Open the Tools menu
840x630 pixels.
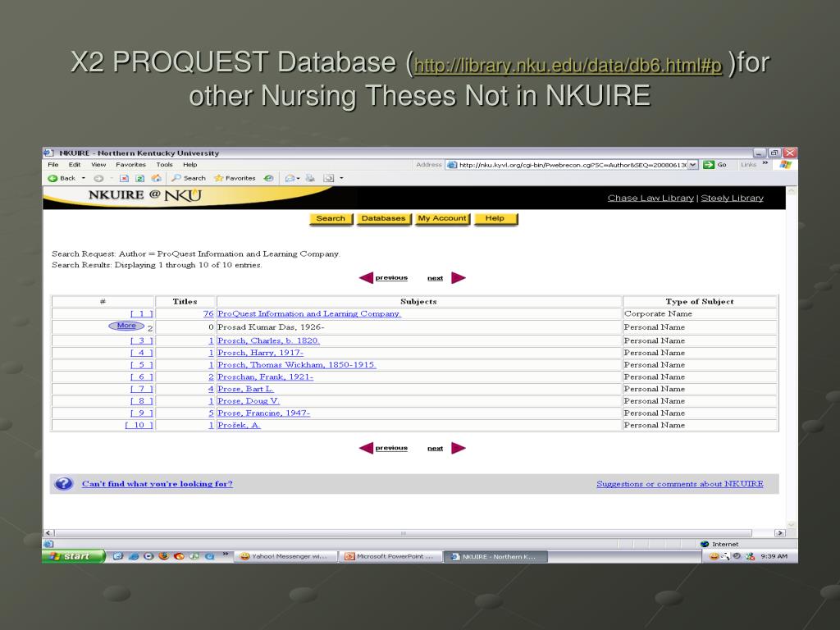pos(164,164)
